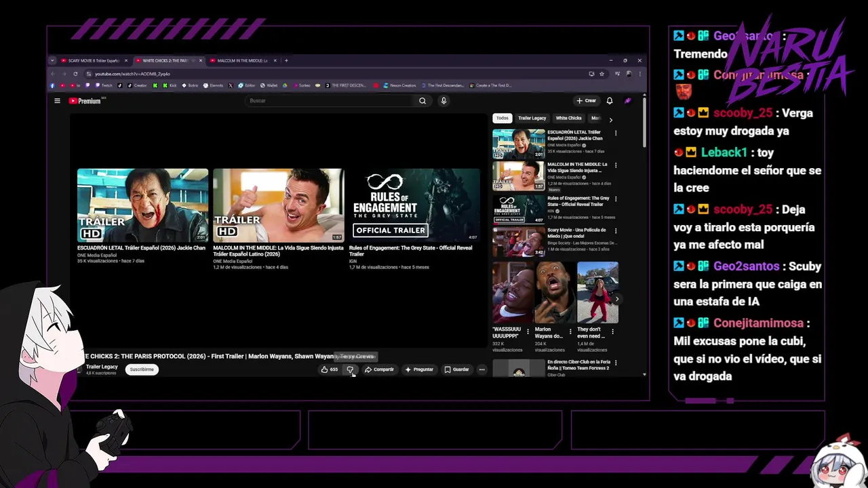
Task: Open the Kick bookmark
Action: (x=170, y=85)
